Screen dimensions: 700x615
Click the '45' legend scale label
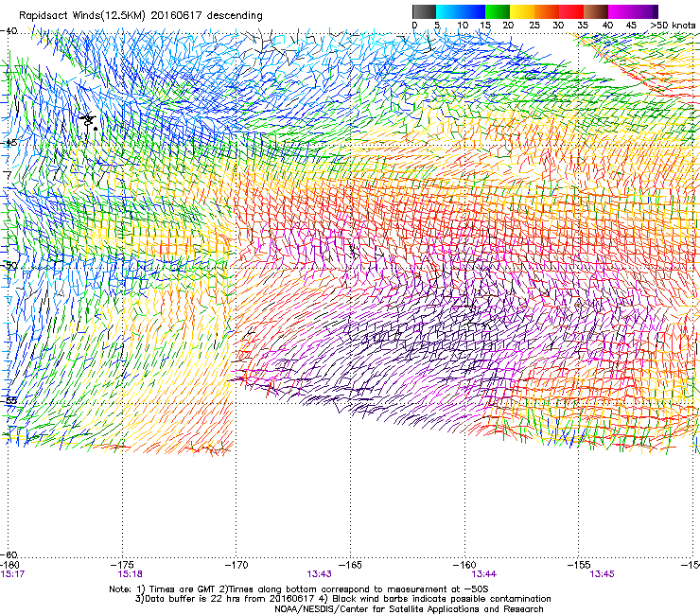point(631,26)
